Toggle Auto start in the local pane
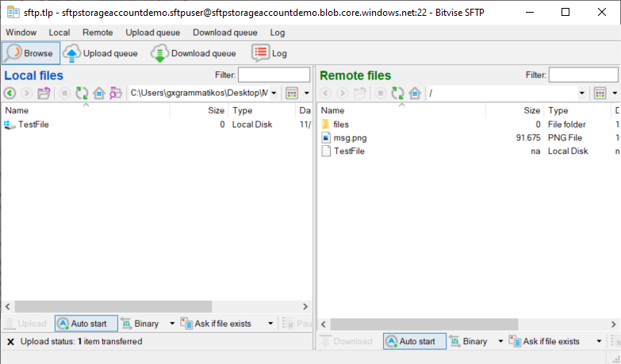The width and height of the screenshot is (621, 364). (x=86, y=324)
